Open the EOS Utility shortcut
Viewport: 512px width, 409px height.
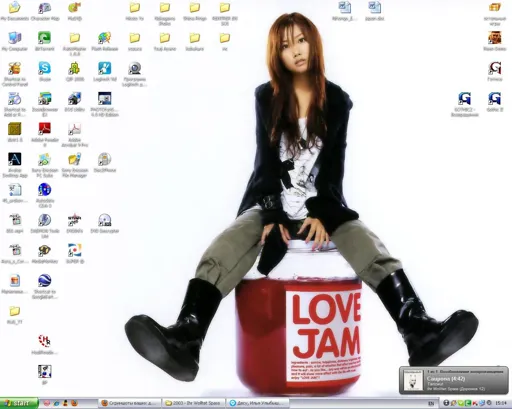(74, 98)
